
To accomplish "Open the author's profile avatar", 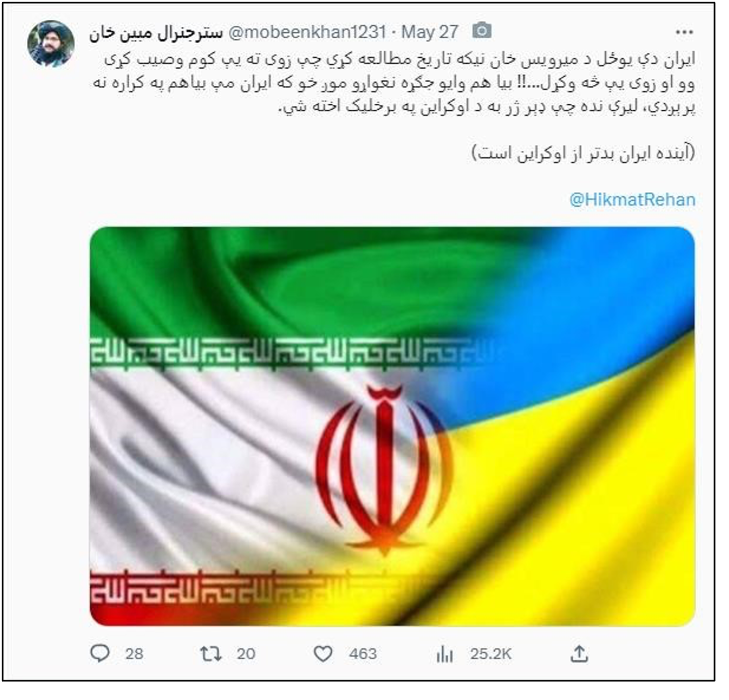I will click(x=51, y=44).
